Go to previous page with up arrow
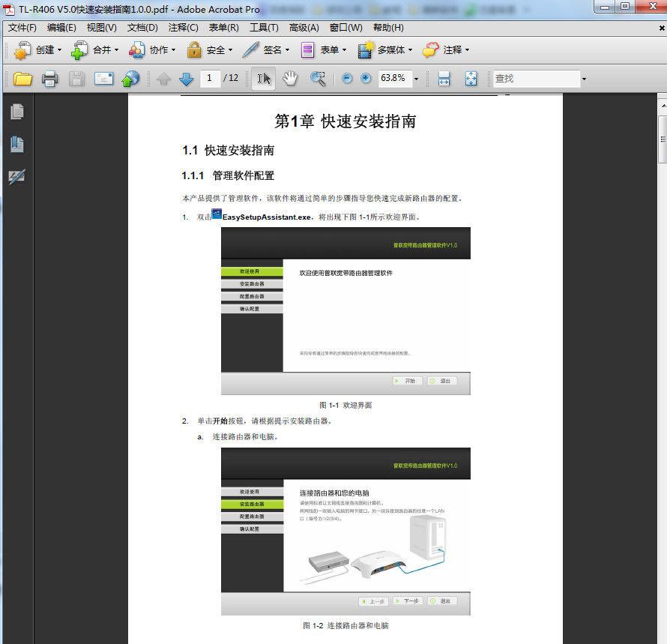The image size is (667, 644). click(x=164, y=79)
